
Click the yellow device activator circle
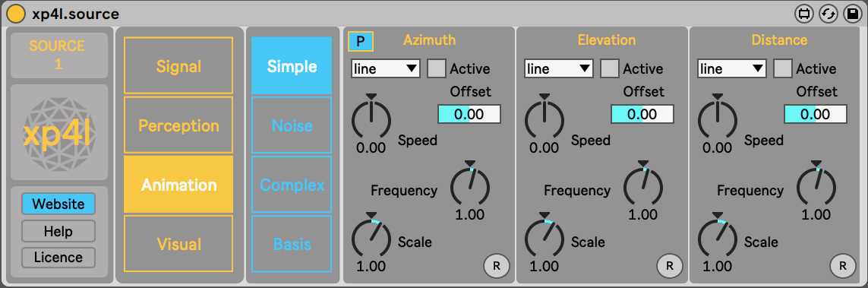(17, 13)
